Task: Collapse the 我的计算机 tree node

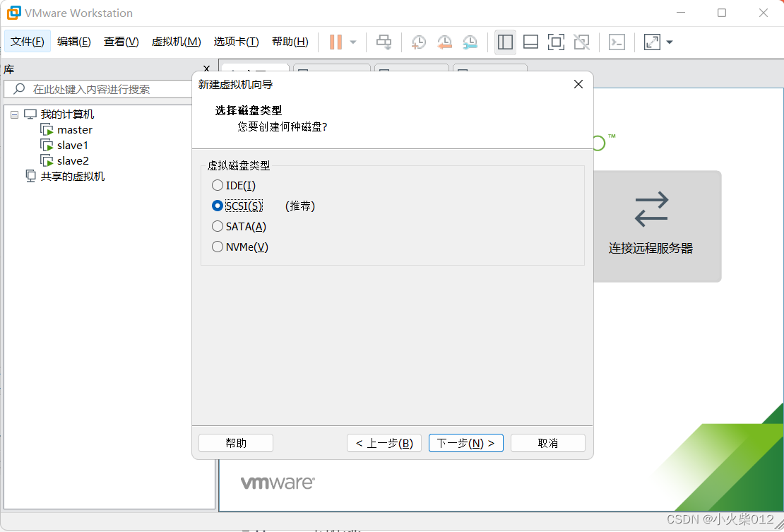Action: click(15, 114)
